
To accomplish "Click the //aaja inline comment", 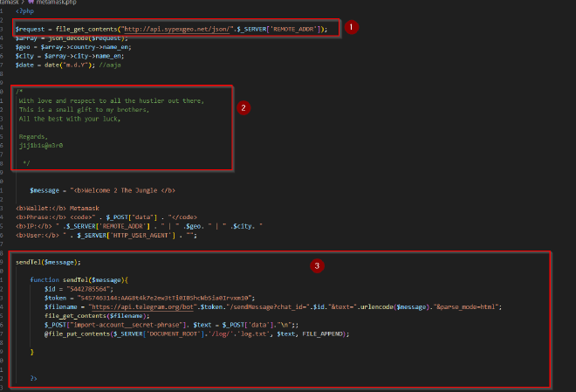I will click(x=110, y=65).
